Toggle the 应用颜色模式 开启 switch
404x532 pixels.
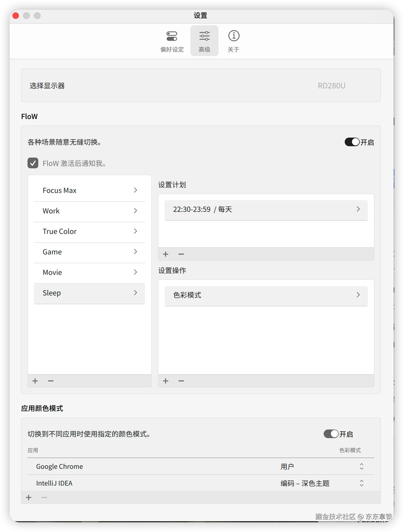[x=331, y=434]
